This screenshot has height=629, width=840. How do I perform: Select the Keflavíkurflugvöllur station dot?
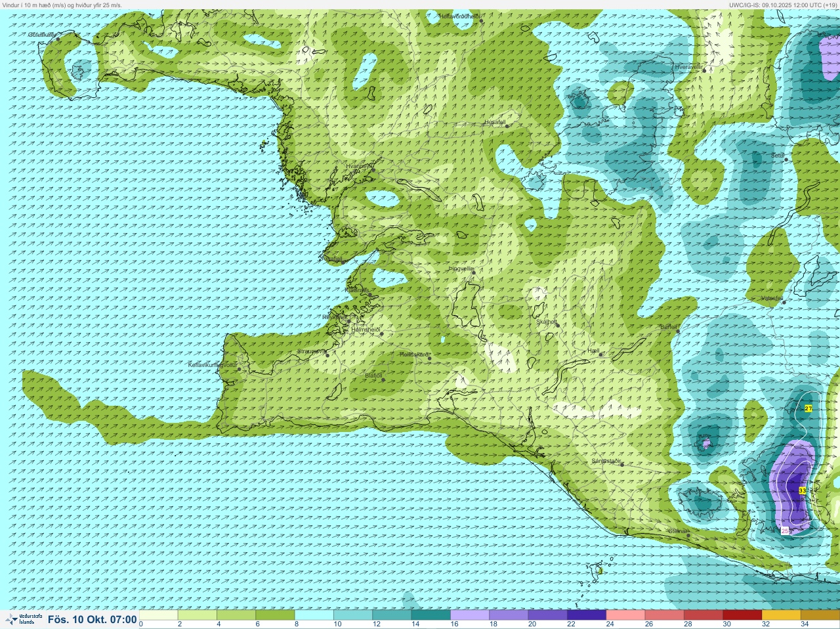(x=240, y=369)
